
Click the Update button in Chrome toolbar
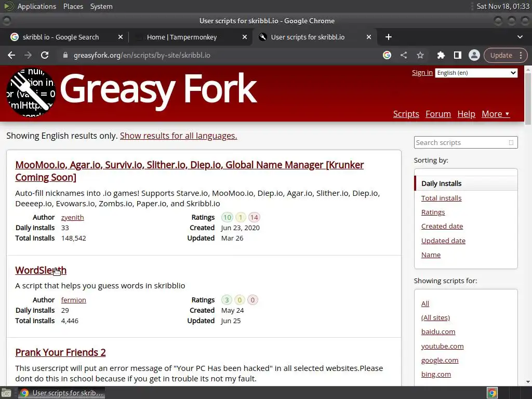[x=501, y=55]
